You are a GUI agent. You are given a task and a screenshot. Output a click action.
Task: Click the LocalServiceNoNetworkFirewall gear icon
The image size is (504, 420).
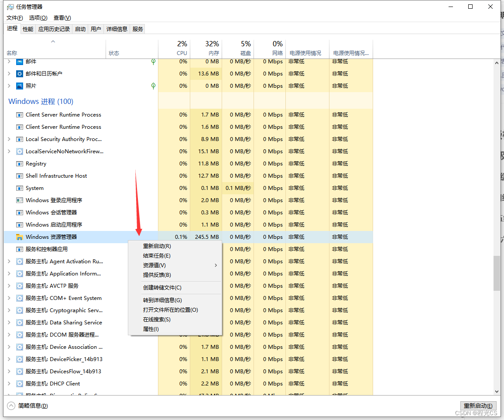point(20,151)
